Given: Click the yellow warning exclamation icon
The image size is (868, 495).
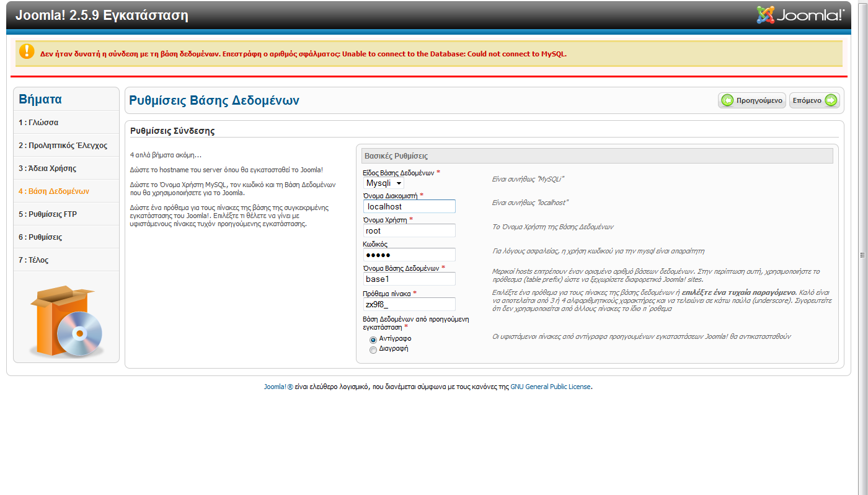Looking at the screenshot, I should [x=27, y=51].
